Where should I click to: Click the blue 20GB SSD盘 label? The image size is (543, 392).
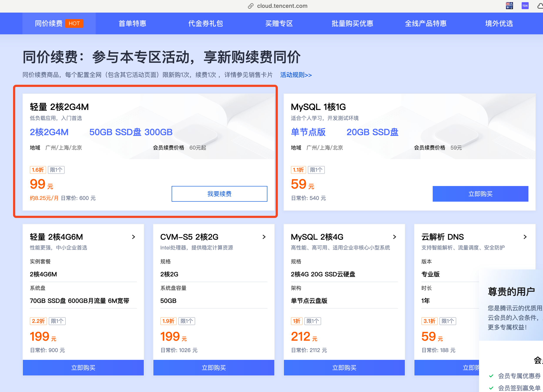coord(372,132)
